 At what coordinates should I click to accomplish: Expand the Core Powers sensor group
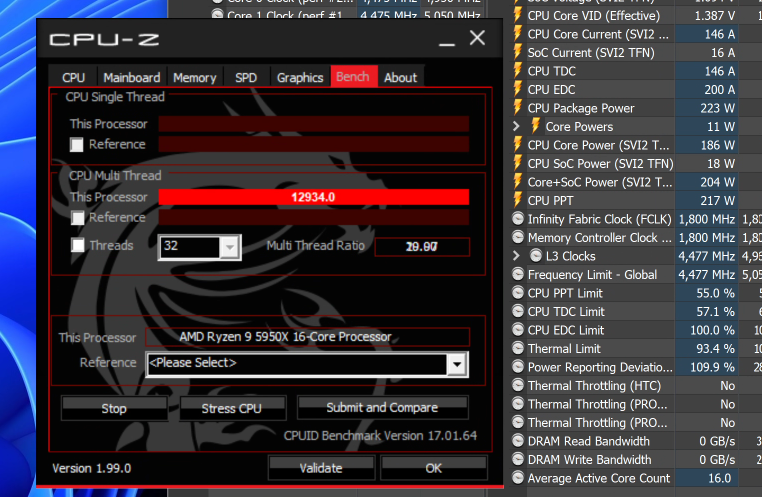(516, 126)
